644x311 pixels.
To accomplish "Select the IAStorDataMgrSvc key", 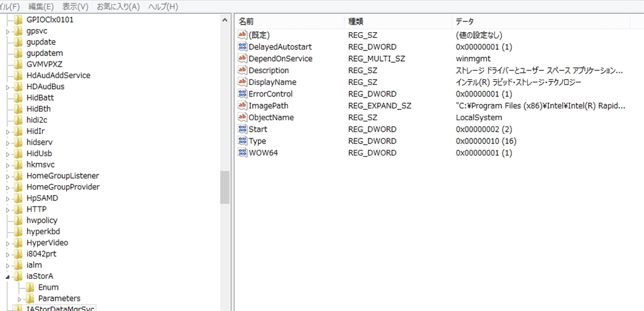I will (60, 308).
